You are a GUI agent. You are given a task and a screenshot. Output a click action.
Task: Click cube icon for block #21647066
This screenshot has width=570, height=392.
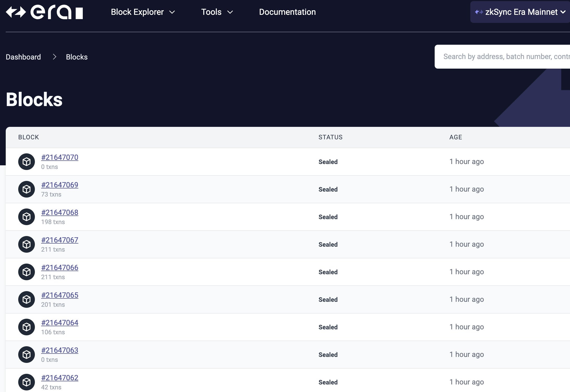point(27,272)
